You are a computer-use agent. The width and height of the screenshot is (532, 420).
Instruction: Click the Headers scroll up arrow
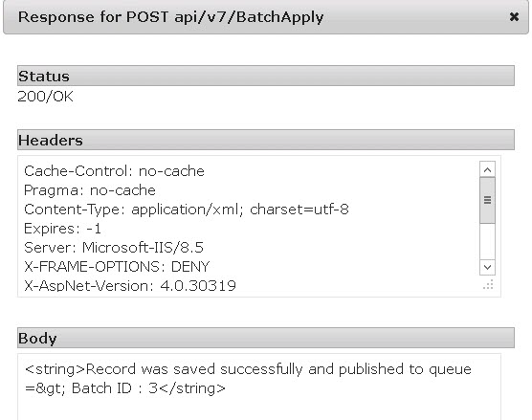[x=488, y=169]
